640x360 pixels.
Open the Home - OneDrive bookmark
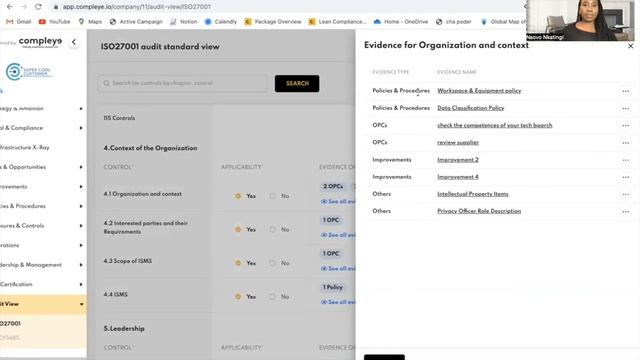(x=401, y=22)
